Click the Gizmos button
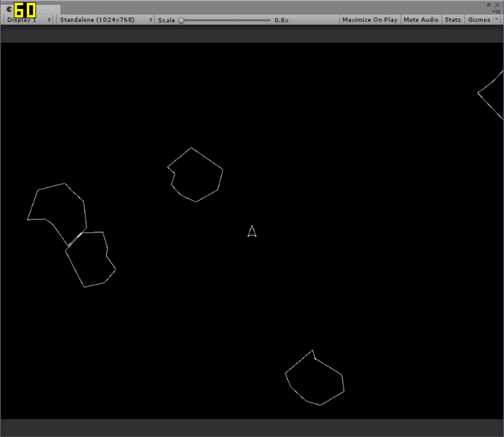The width and height of the screenshot is (504, 437). (479, 20)
